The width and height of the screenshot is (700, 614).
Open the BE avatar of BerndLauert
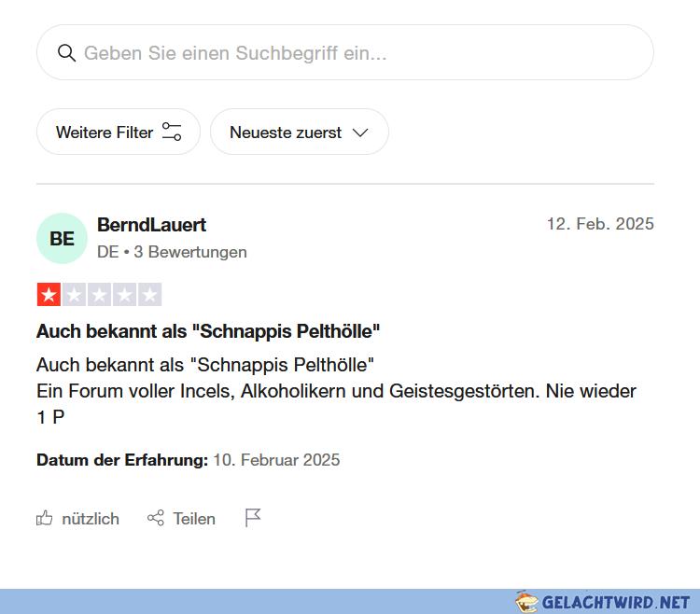coord(62,238)
